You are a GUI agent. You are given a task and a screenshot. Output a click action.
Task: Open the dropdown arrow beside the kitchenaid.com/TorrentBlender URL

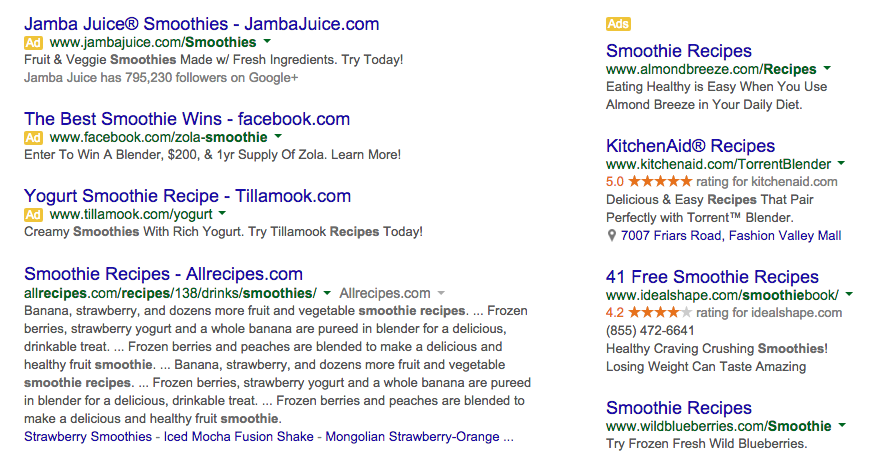tap(842, 164)
